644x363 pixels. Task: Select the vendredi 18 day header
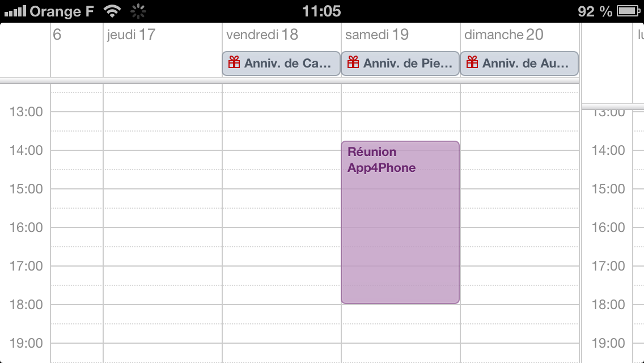click(262, 35)
